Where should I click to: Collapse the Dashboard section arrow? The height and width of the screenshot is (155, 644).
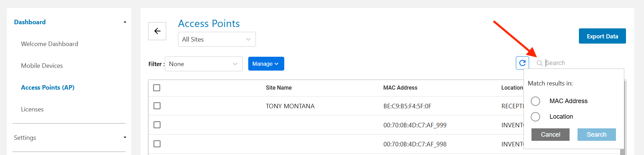coord(125,22)
